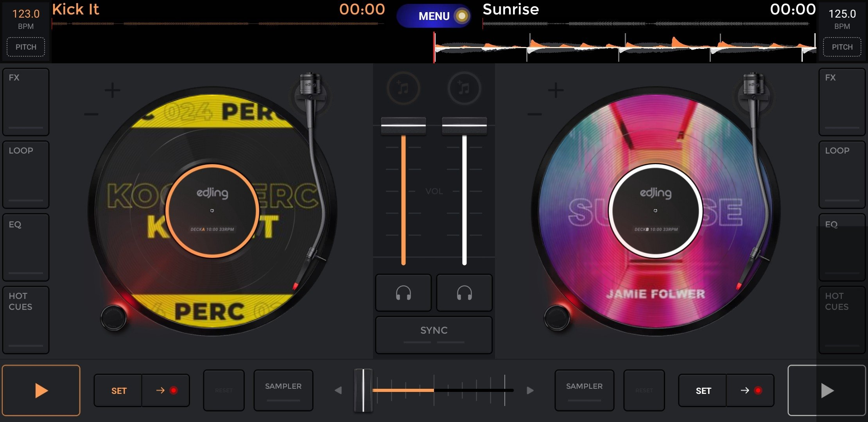Open the MENU button at top

click(x=434, y=16)
